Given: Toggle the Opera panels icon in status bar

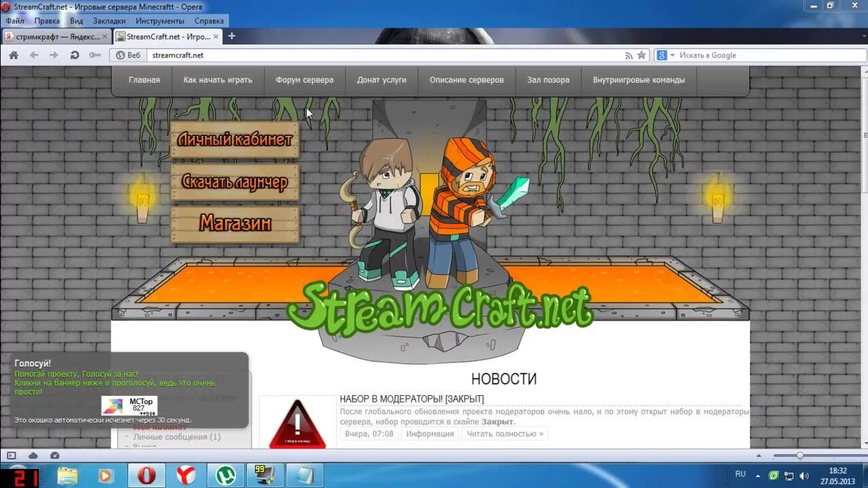Looking at the screenshot, I should 12,455.
